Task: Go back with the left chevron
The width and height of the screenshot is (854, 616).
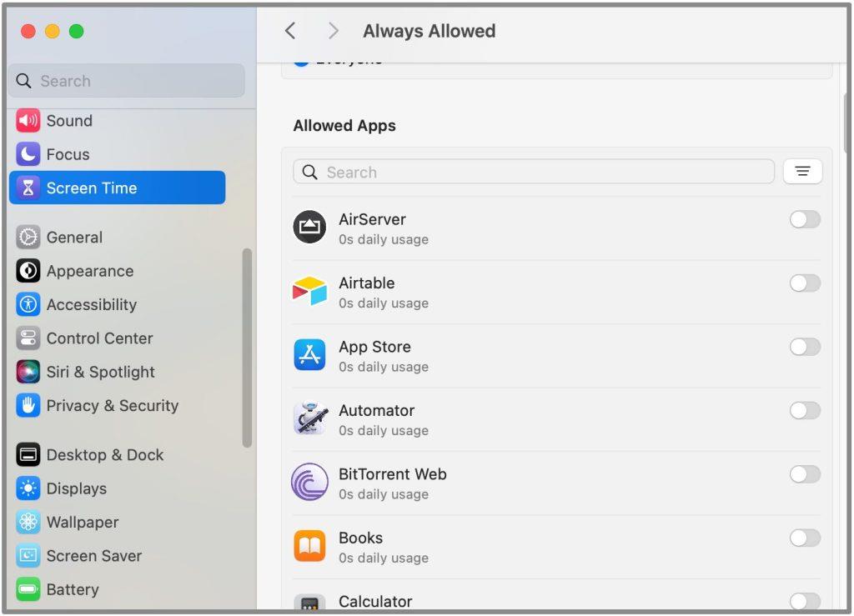Action: click(290, 31)
